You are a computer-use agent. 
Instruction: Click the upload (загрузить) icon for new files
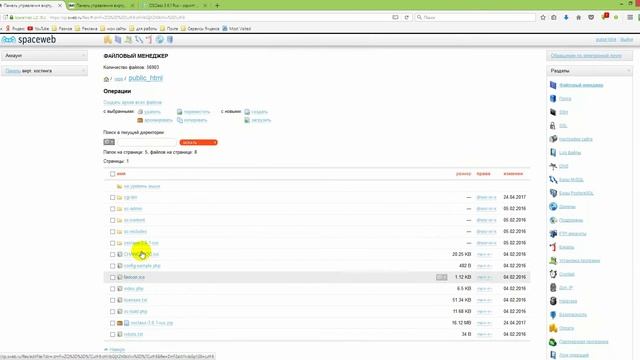pos(247,120)
